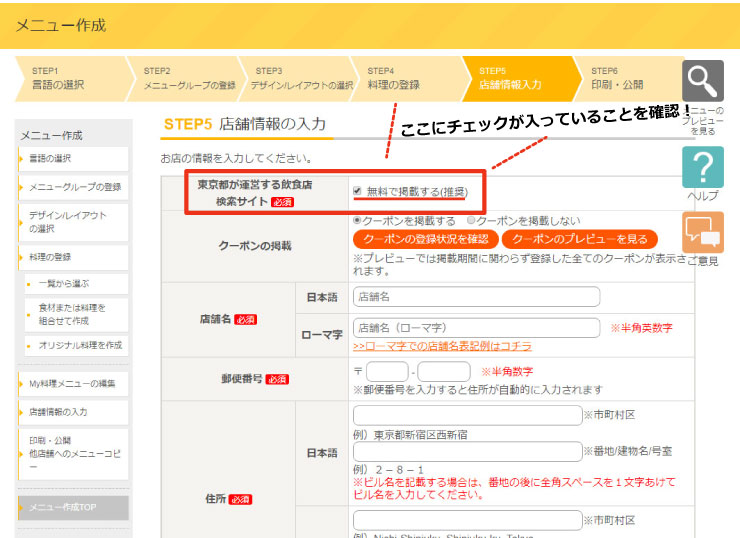
Task: Click the メニュー作成 page header title
Action: (x=61, y=25)
